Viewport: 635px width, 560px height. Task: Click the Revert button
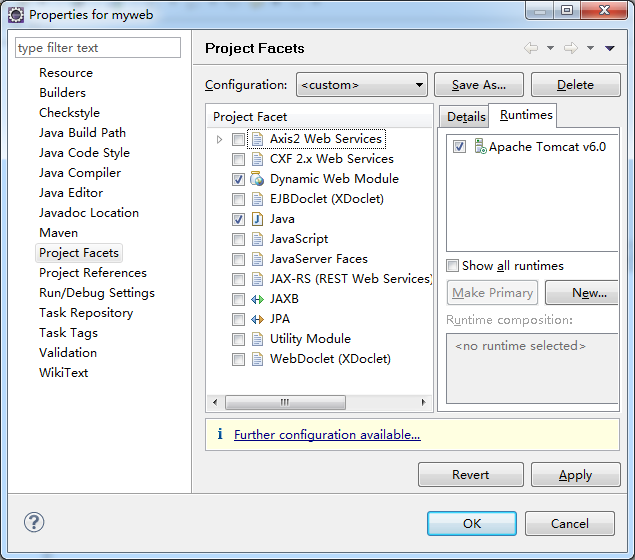tap(471, 475)
